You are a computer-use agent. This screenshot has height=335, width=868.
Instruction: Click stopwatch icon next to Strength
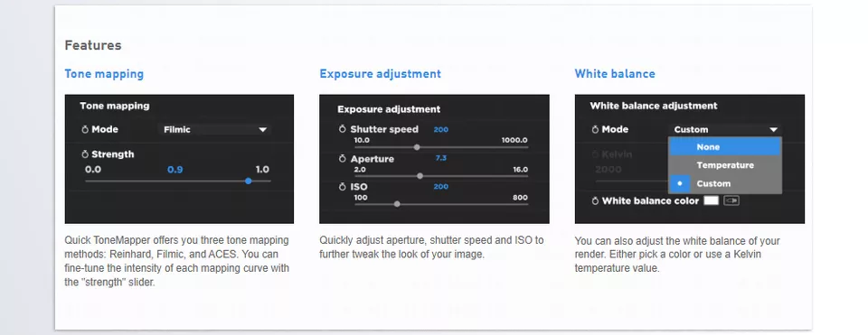pos(85,154)
